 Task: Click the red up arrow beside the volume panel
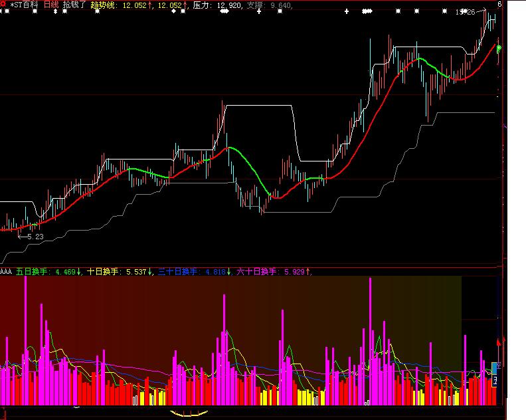[x=499, y=342]
